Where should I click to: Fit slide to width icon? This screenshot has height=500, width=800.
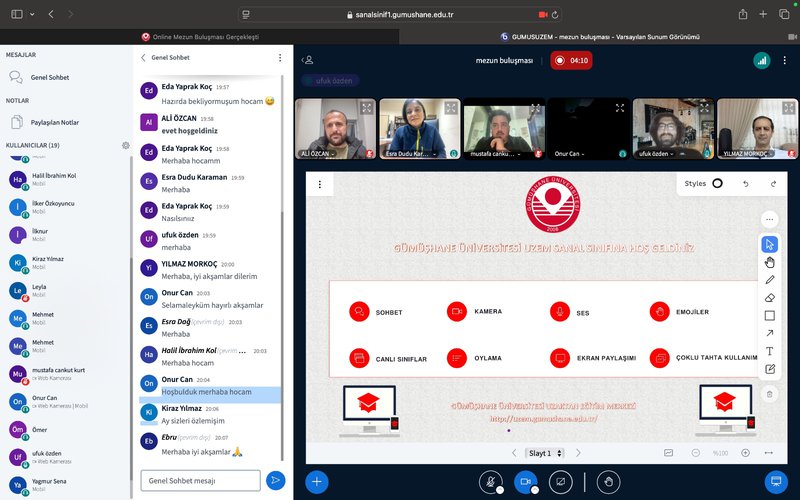coord(768,453)
